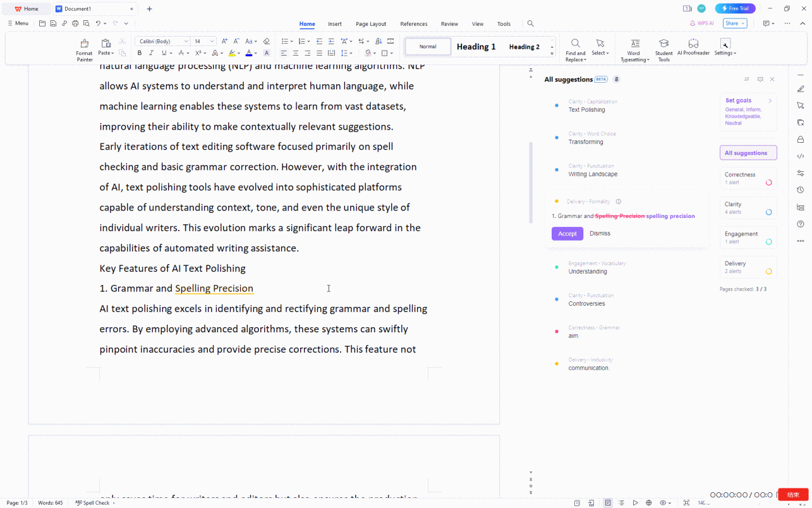Open the References tab

(414, 24)
